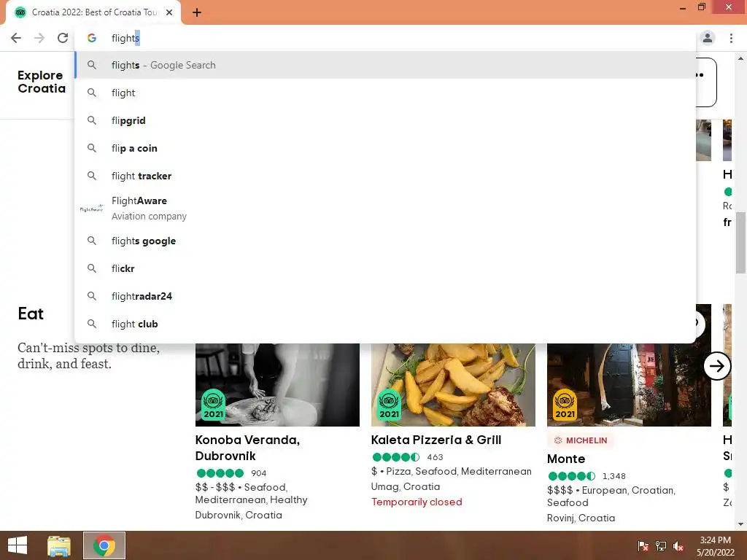Click the browser forward arrow
The image size is (747, 560).
click(x=39, y=38)
